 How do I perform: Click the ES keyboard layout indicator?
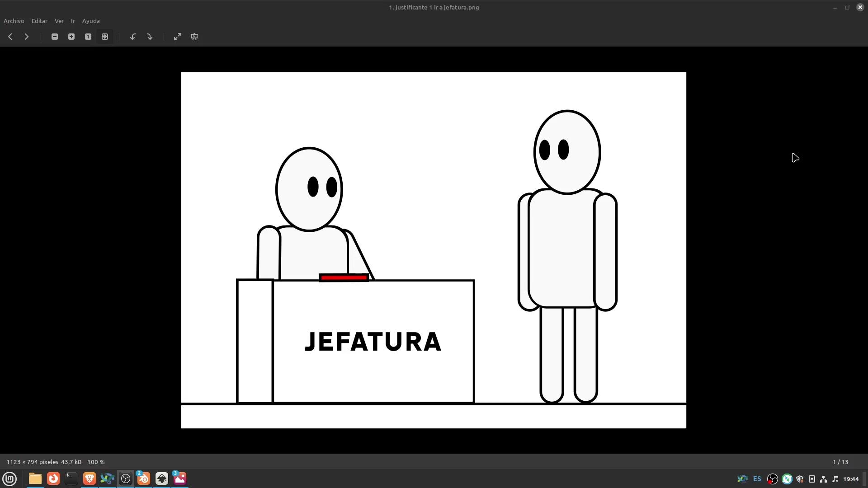[x=757, y=479]
